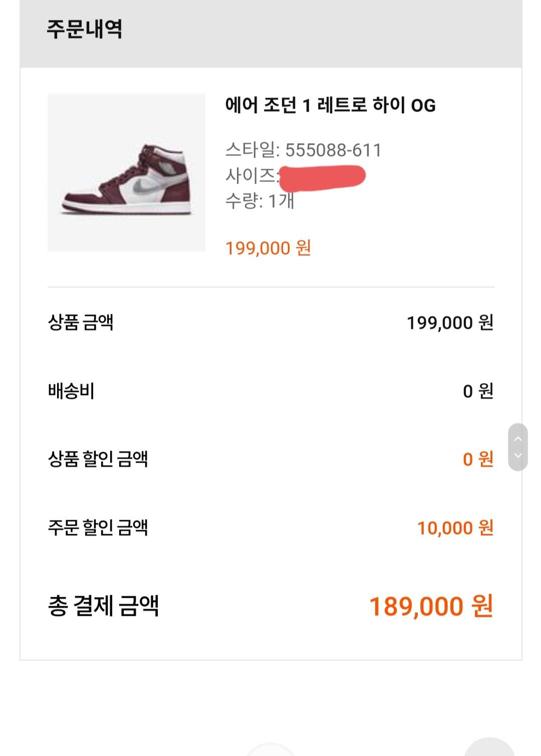Tap the 주문 할인 금액 label
The width and height of the screenshot is (541, 756).
[98, 527]
